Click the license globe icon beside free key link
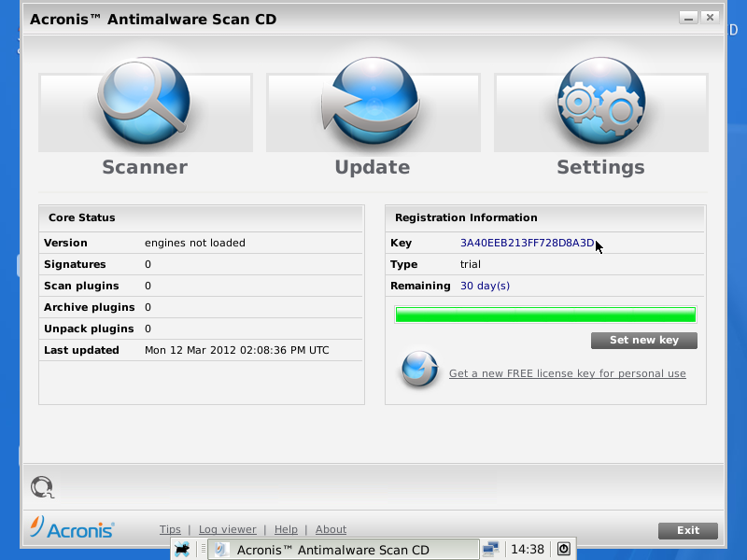 419,370
